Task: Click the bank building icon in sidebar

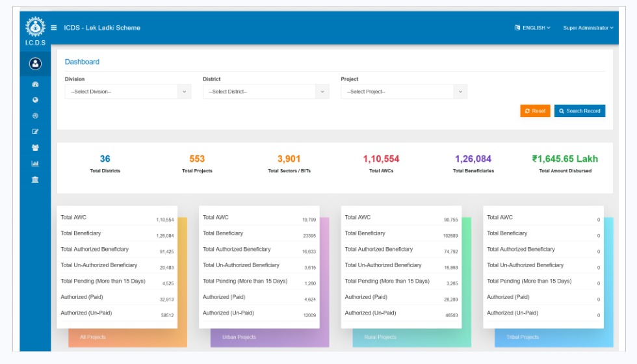Action: point(35,179)
